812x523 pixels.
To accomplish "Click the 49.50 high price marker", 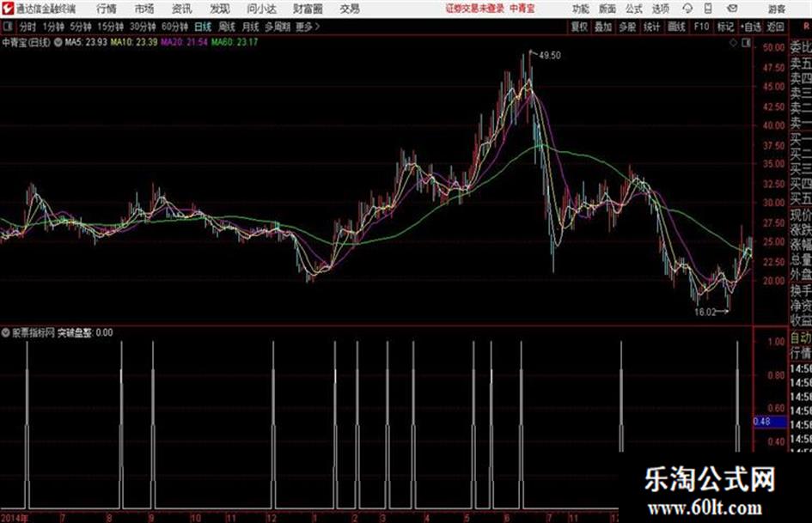I will point(549,56).
